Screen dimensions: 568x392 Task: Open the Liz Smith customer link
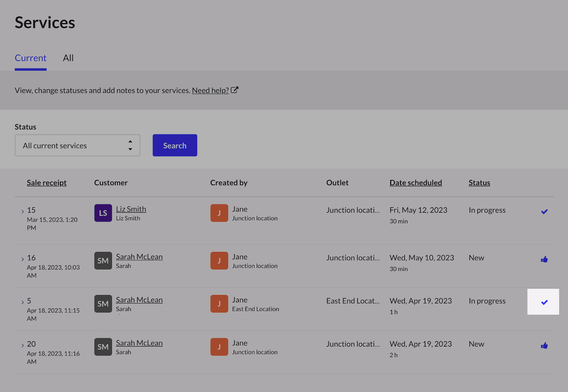[131, 209]
